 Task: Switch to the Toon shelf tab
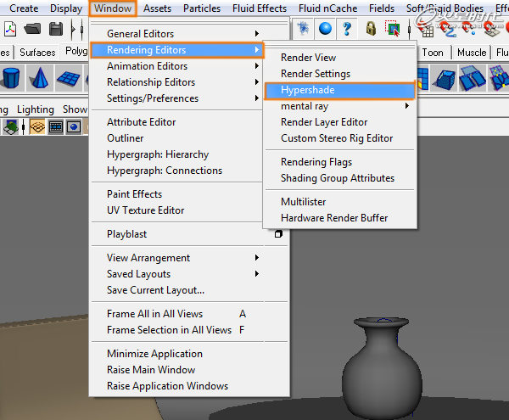[433, 53]
